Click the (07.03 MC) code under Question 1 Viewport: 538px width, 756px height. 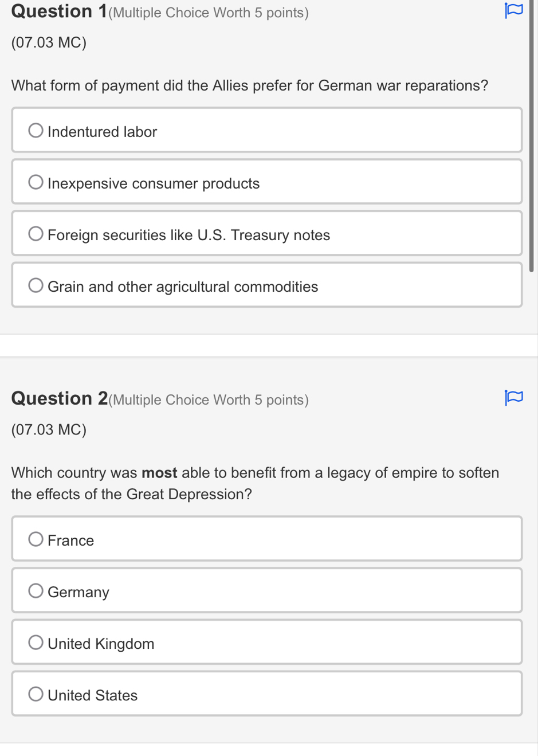49,42
